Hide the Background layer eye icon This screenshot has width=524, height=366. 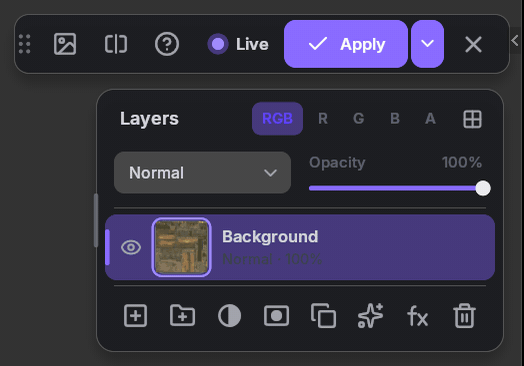pos(131,247)
